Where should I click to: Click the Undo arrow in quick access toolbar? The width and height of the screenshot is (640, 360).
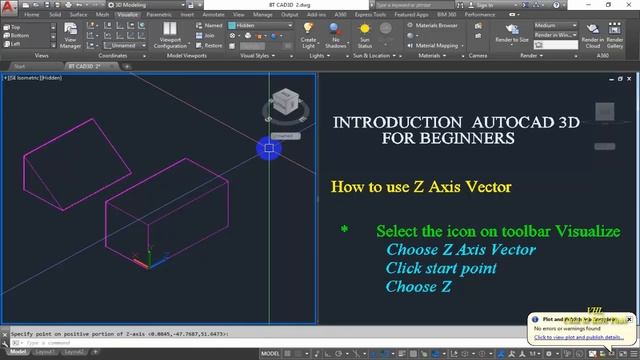pos(79,5)
